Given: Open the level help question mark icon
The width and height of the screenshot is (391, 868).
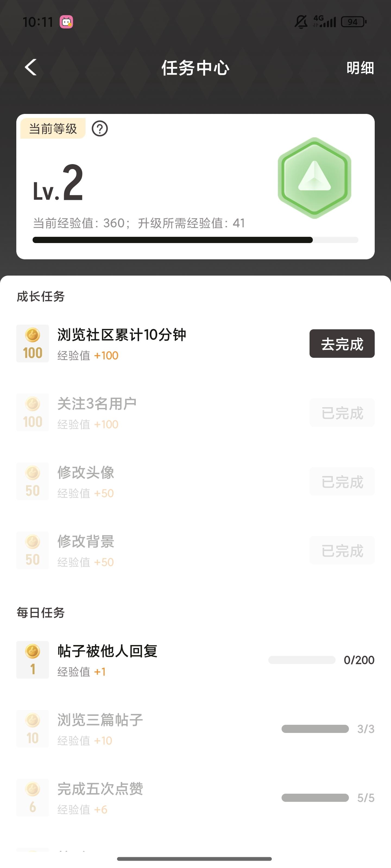Looking at the screenshot, I should (100, 129).
